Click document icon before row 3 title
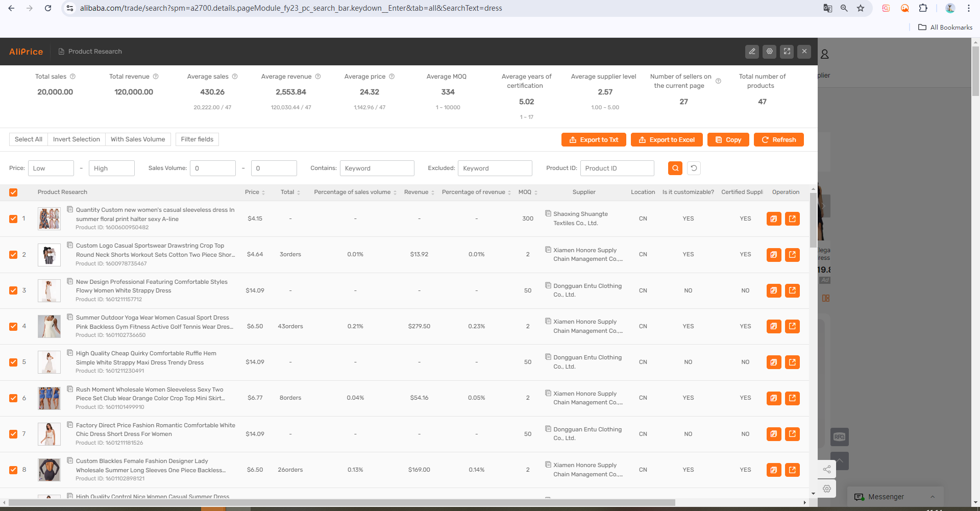 click(x=70, y=281)
